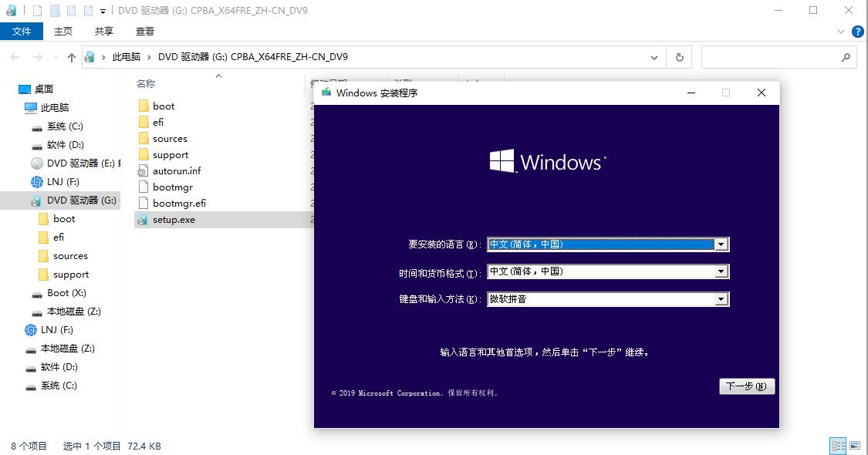Click the Explorer search box
Viewport: 868px width, 455px height.
pos(778,57)
